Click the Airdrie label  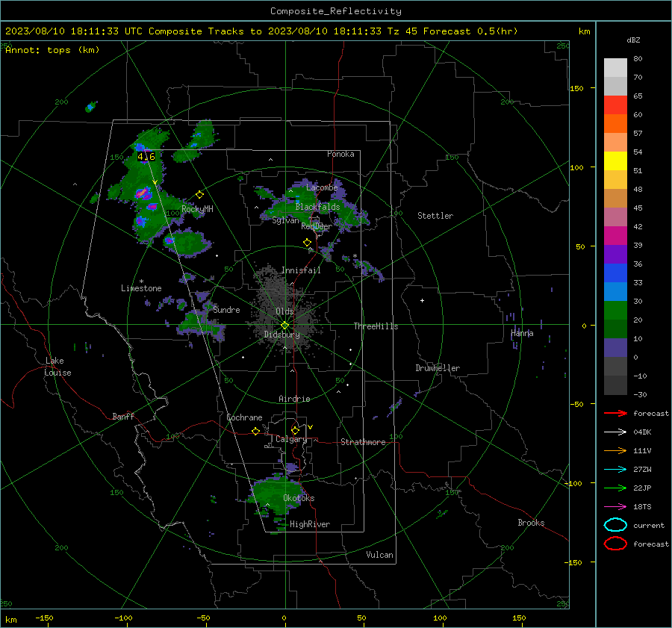point(294,399)
